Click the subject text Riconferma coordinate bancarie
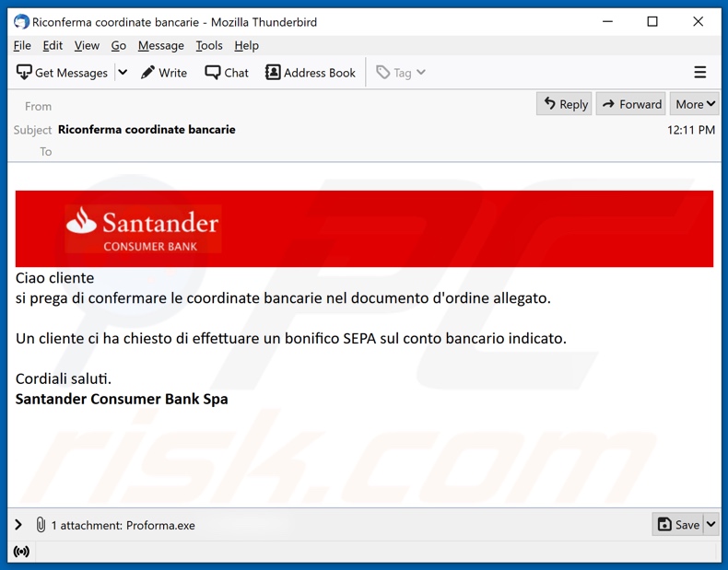728x570 pixels. coord(147,130)
